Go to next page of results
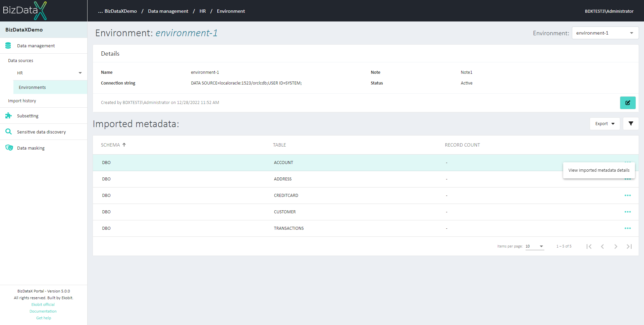Image resolution: width=644 pixels, height=325 pixels. coord(616,247)
